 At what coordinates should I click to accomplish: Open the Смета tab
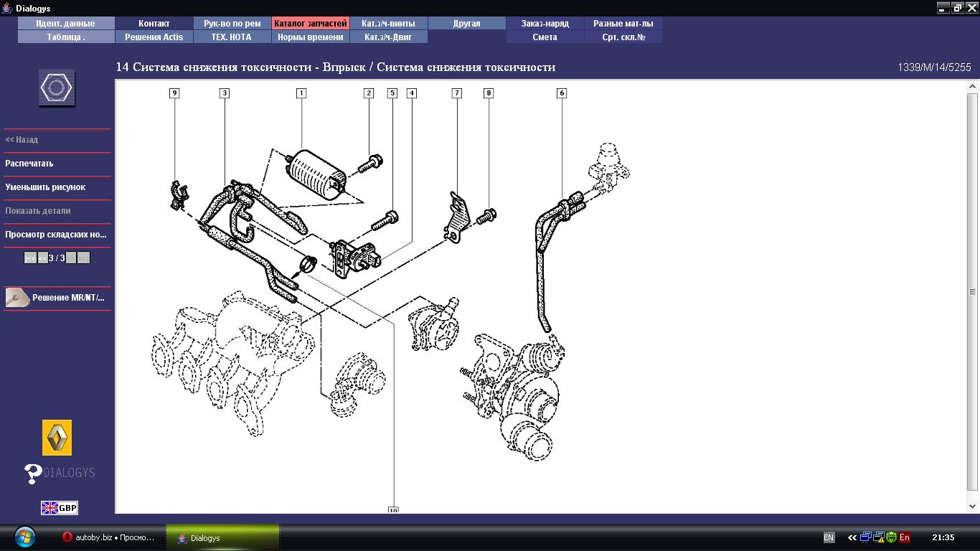545,37
